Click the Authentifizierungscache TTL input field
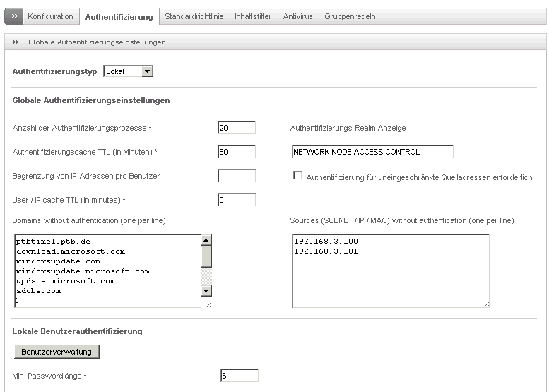The width and height of the screenshot is (549, 392). 237,152
